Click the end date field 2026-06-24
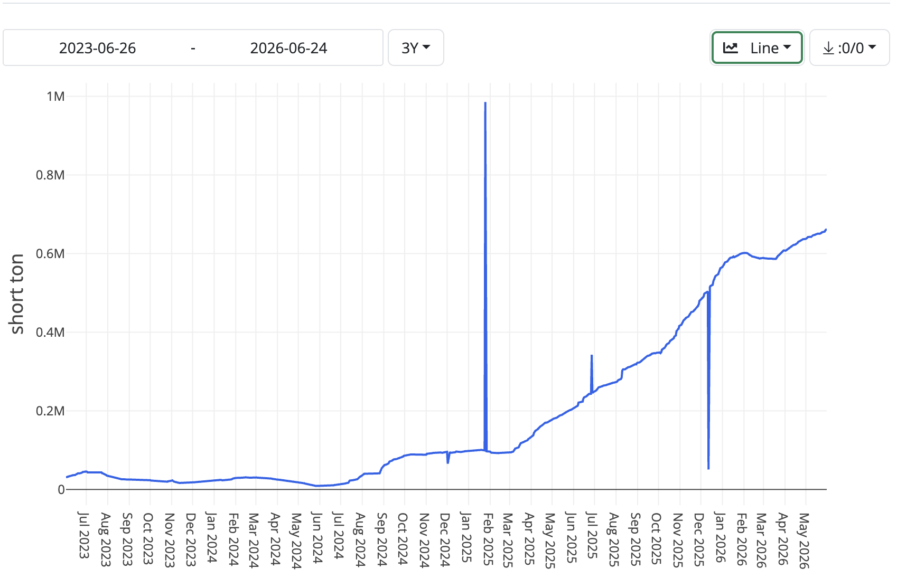This screenshot has height=588, width=897. [x=288, y=48]
